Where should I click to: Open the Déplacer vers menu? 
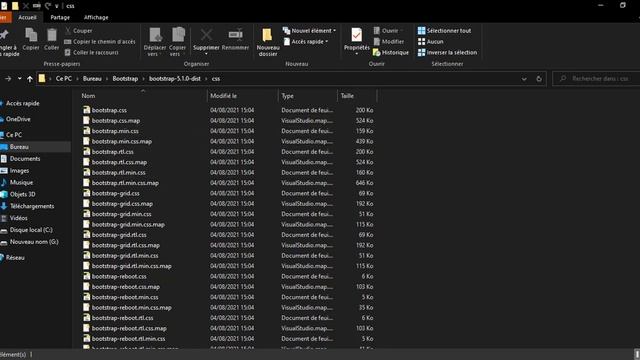pos(155,42)
